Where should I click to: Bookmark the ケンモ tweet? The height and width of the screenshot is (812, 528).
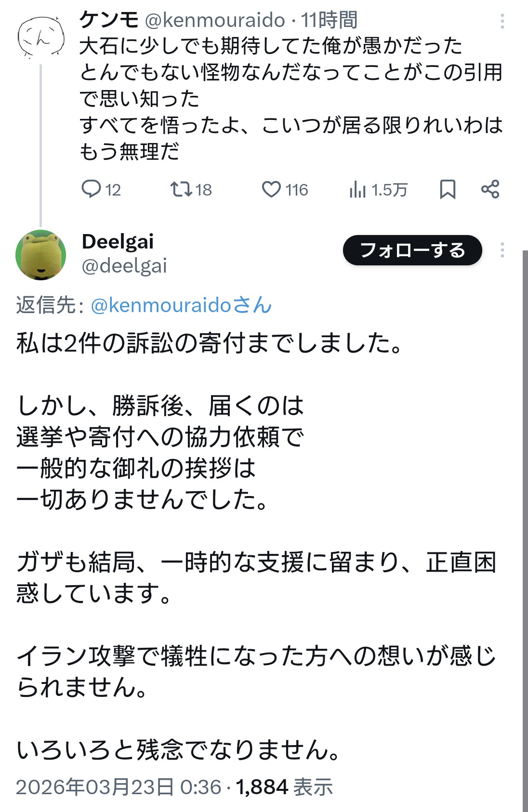(448, 189)
